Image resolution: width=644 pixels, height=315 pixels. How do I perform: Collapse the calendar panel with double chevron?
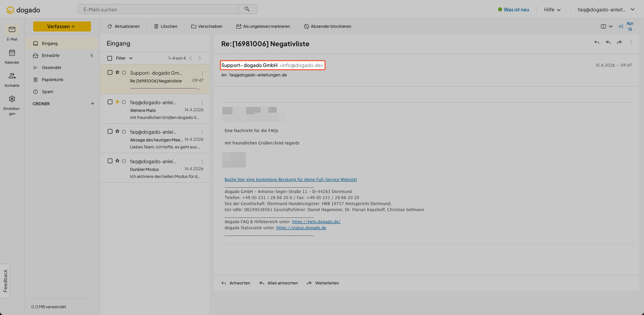621,26
